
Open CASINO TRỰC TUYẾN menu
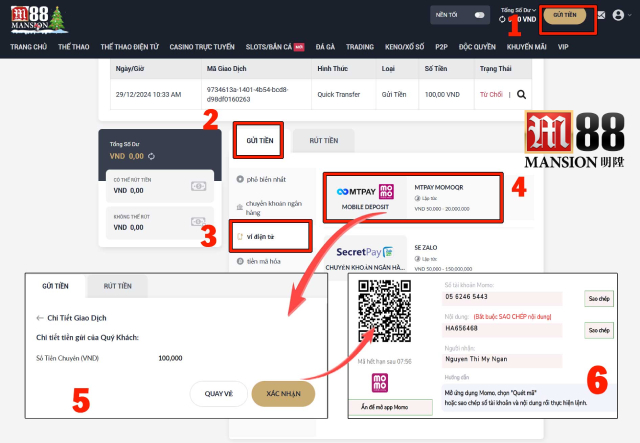click(202, 47)
